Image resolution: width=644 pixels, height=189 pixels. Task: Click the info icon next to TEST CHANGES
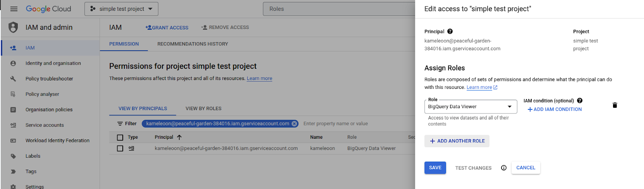pos(504,168)
